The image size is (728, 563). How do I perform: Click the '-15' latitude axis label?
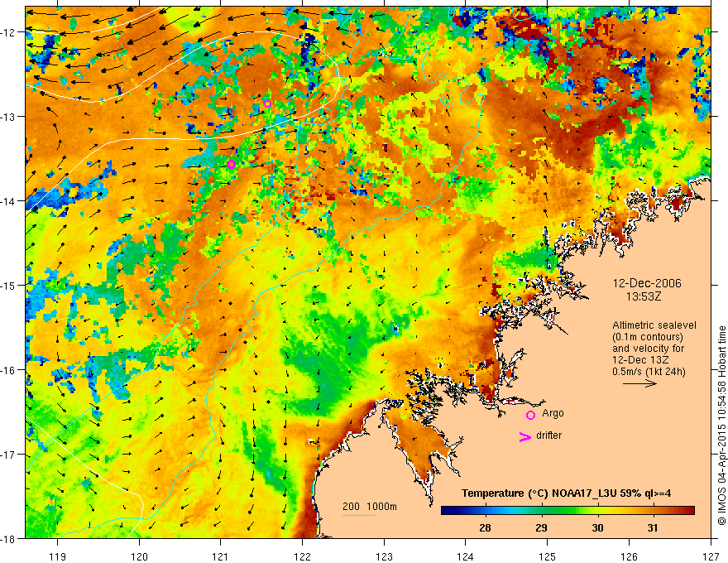pyautogui.click(x=9, y=285)
